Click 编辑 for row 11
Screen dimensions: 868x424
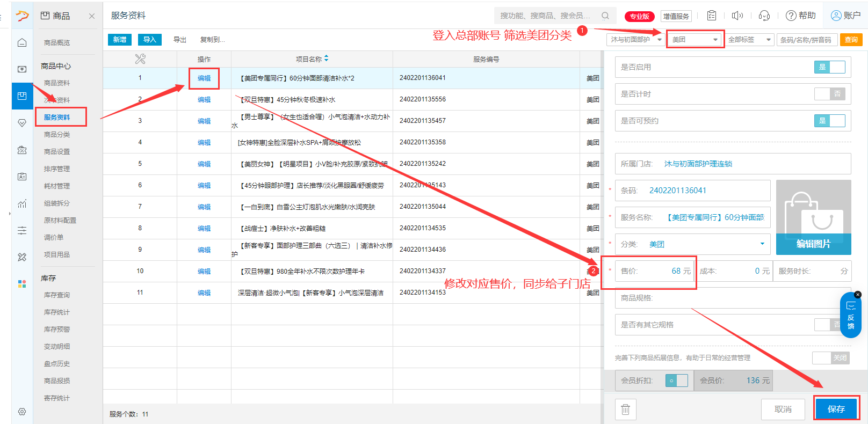[x=204, y=293]
